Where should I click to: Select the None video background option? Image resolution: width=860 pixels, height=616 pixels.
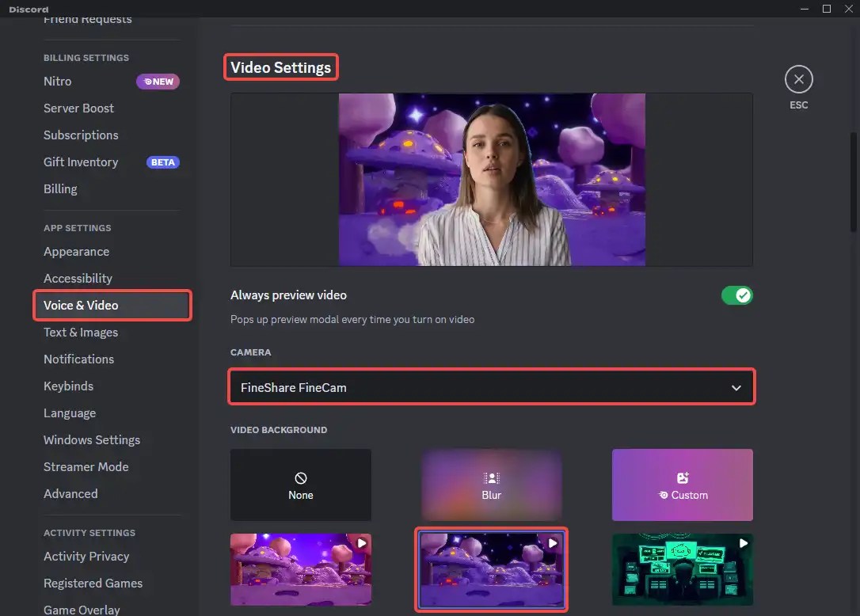(x=301, y=485)
